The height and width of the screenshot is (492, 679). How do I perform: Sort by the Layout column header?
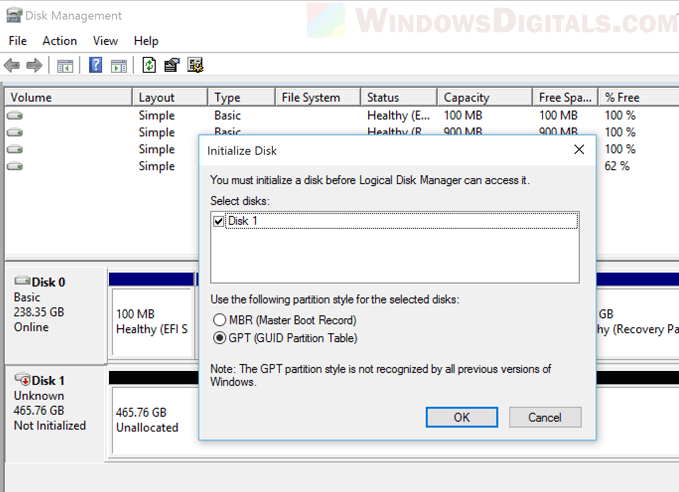point(170,97)
